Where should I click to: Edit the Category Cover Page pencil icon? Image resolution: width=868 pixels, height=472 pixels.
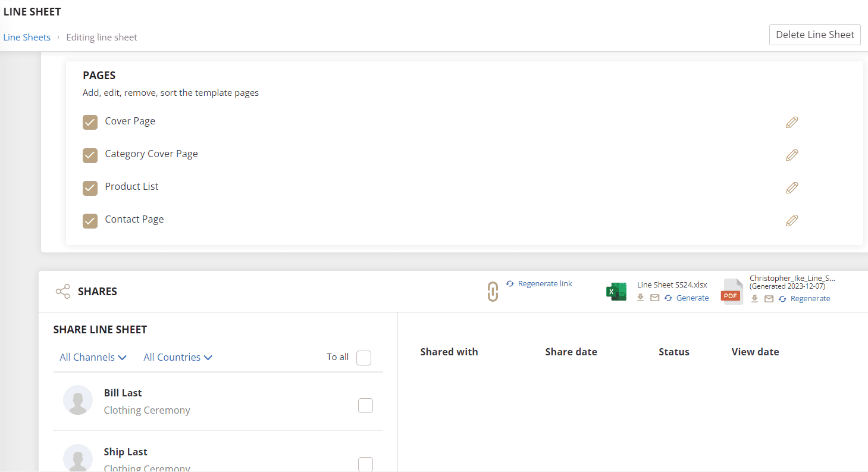tap(792, 155)
